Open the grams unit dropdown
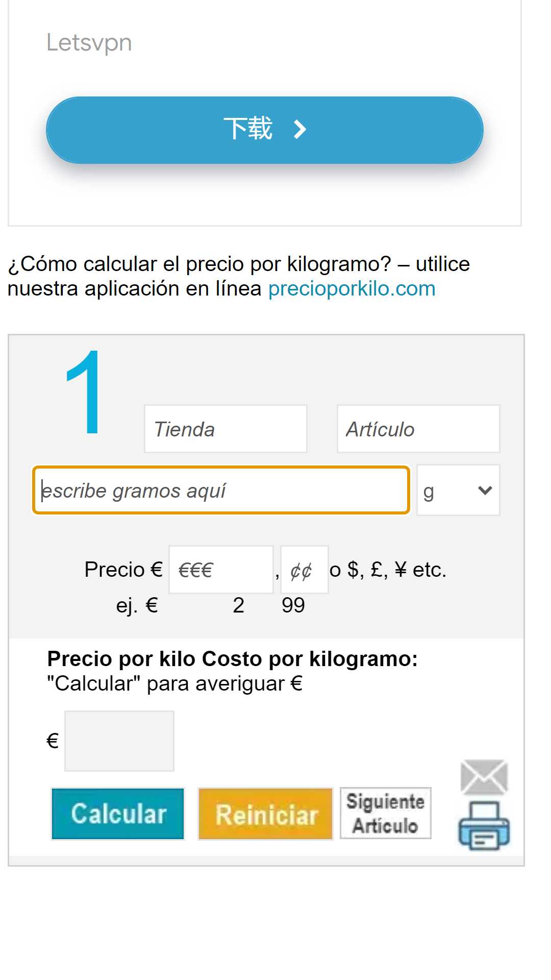Screen dimensions: 551x980 click(x=458, y=490)
